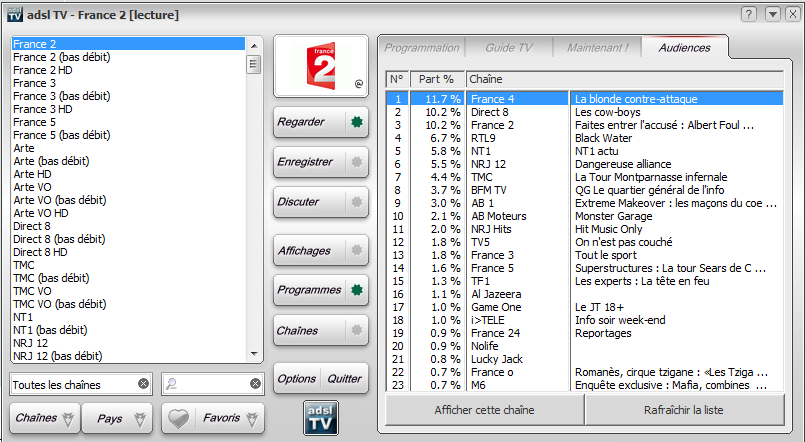Open the title bar dropdown arrow menu
805x442 pixels.
click(773, 14)
